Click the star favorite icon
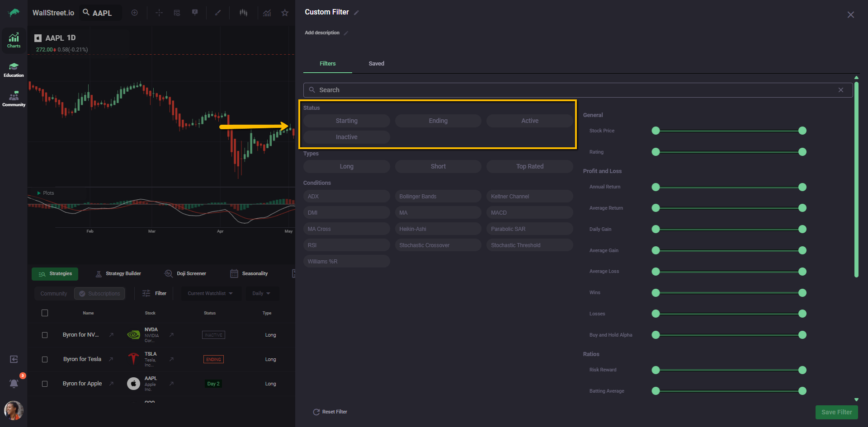The height and width of the screenshot is (427, 868). tap(285, 13)
